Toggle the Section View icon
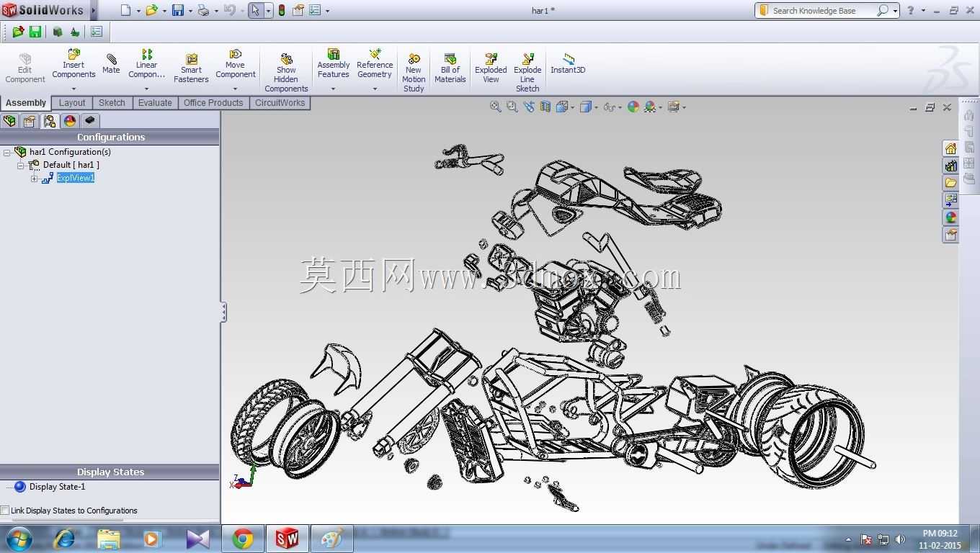This screenshot has height=553, width=980. click(545, 107)
